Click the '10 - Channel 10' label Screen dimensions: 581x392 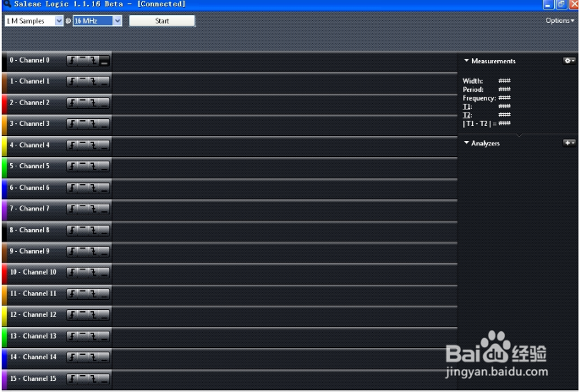(33, 272)
